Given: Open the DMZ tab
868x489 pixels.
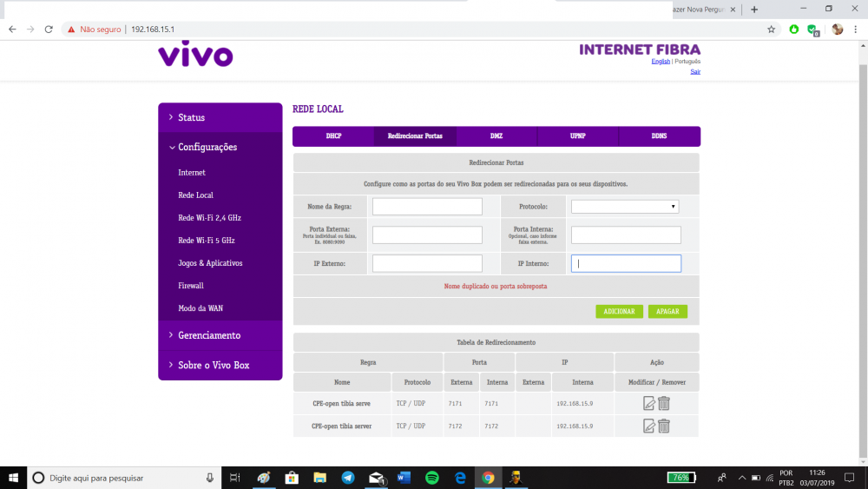Looking at the screenshot, I should (x=496, y=136).
